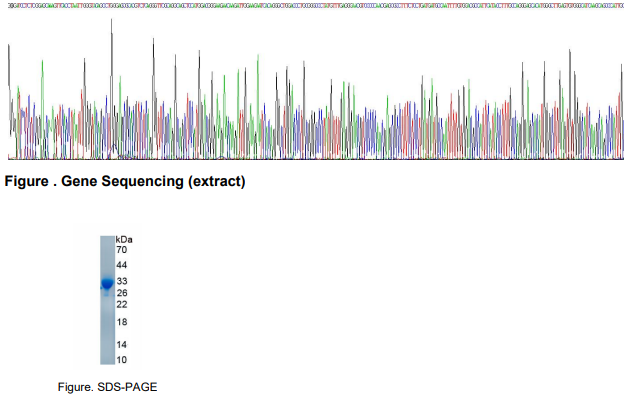Click the Figure. SDS-PAGE caption text
636x399 pixels.
[x=107, y=387]
